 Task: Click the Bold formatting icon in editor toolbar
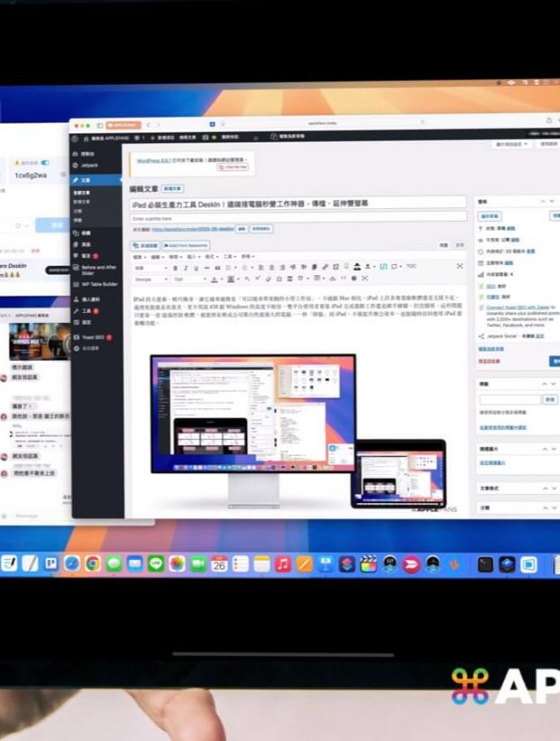(x=175, y=267)
